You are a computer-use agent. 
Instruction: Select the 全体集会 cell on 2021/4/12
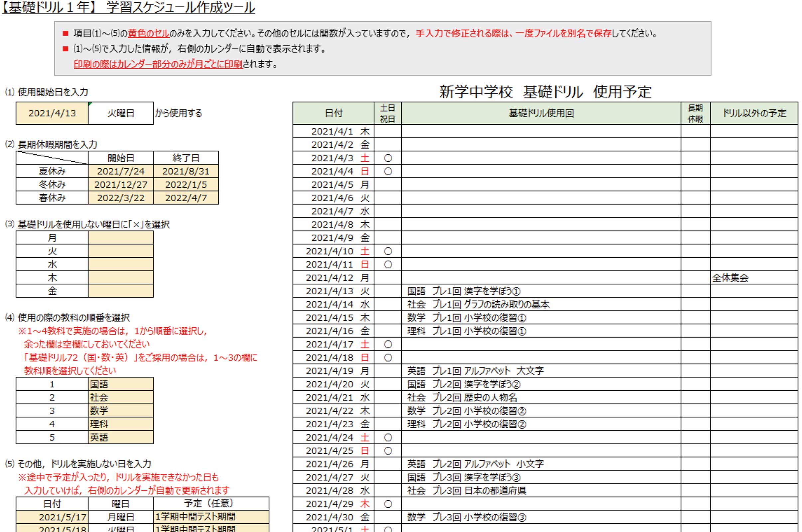tap(754, 278)
